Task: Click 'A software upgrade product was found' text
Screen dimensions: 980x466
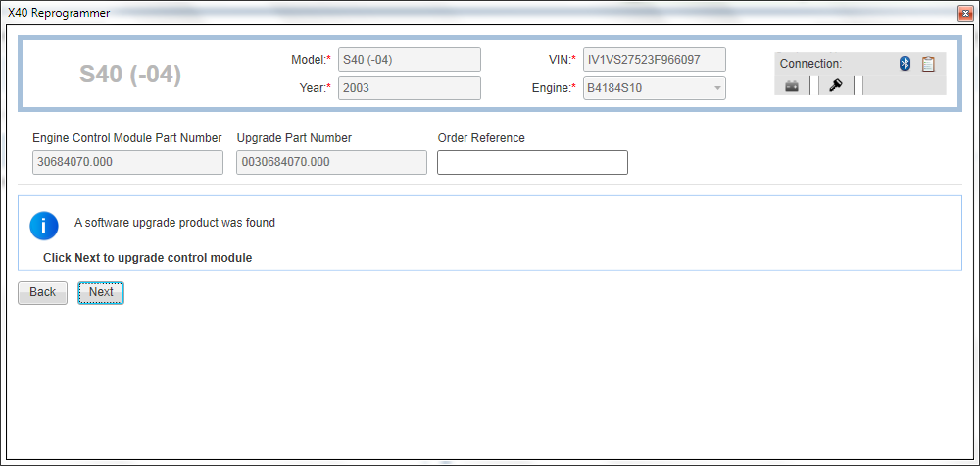Action: click(174, 222)
